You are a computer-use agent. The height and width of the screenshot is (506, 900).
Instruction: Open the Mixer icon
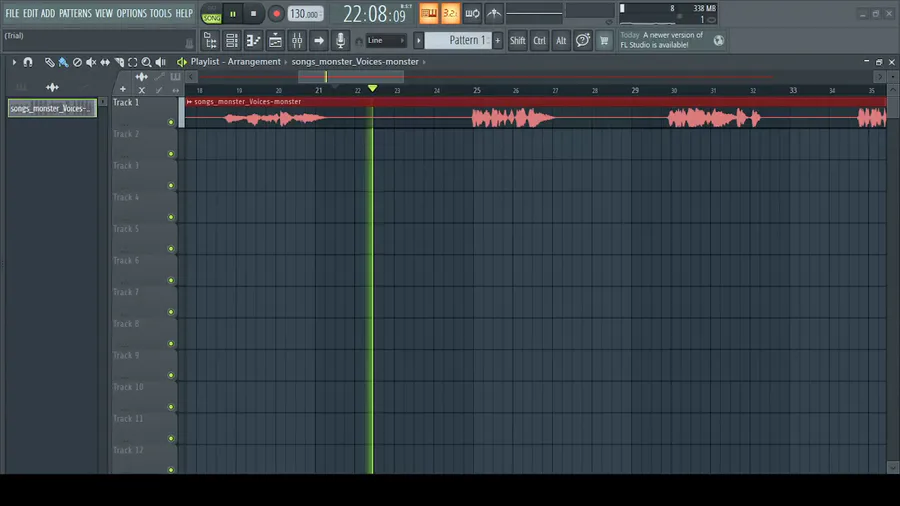(297, 41)
